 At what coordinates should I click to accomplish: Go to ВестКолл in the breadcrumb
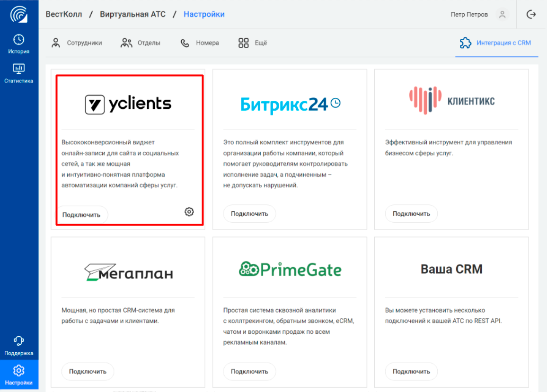click(64, 14)
